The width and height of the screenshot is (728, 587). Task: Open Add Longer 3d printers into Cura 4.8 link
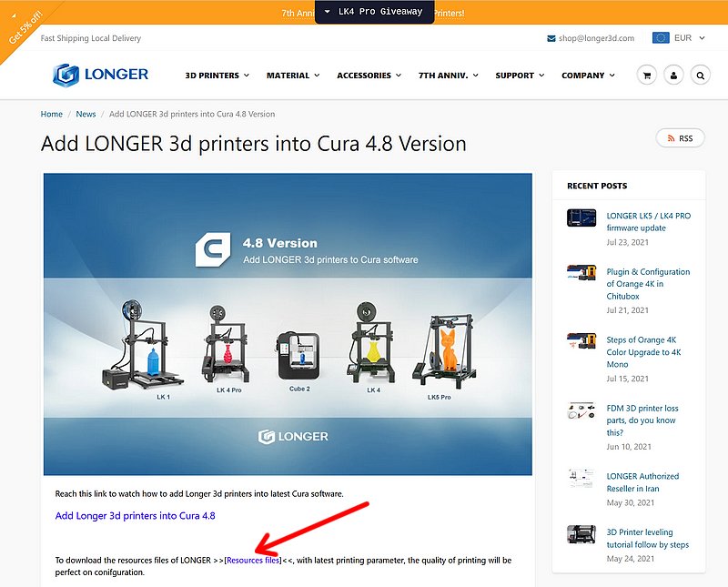coord(135,516)
